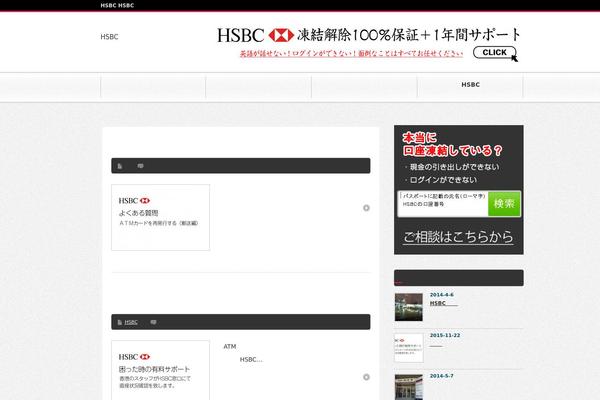
Task: Click the round arrow icon beside first post
Action: click(366, 208)
